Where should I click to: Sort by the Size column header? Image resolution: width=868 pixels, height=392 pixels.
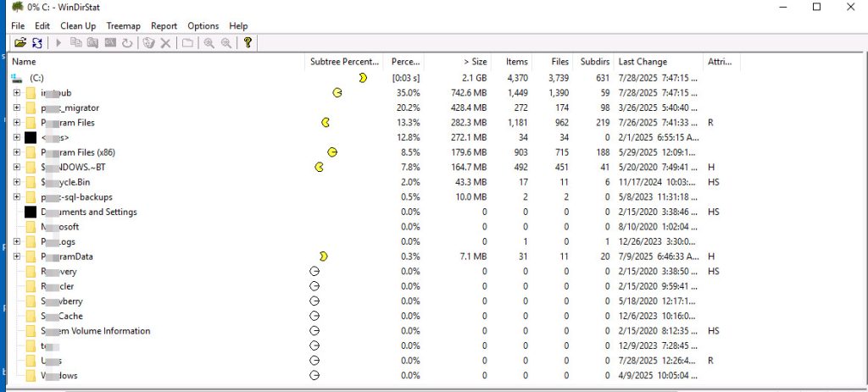475,62
